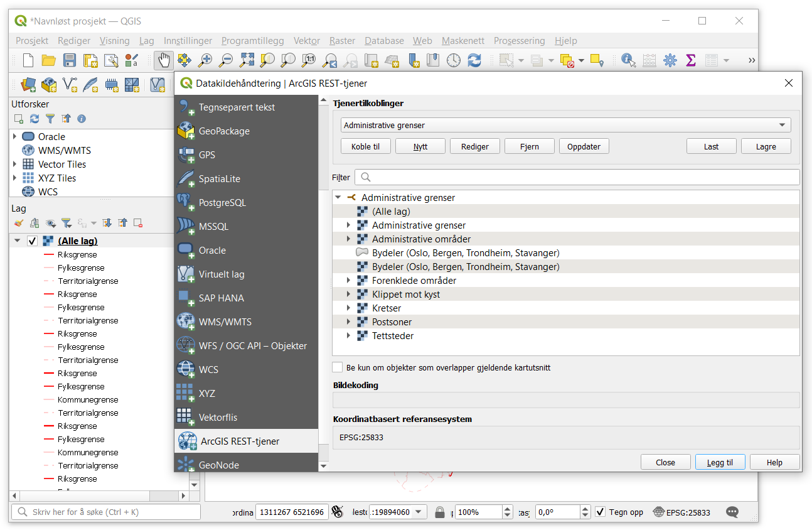Screen dimensions: 812x530
Task: Click the scale lock padlock icon
Action: pyautogui.click(x=440, y=512)
